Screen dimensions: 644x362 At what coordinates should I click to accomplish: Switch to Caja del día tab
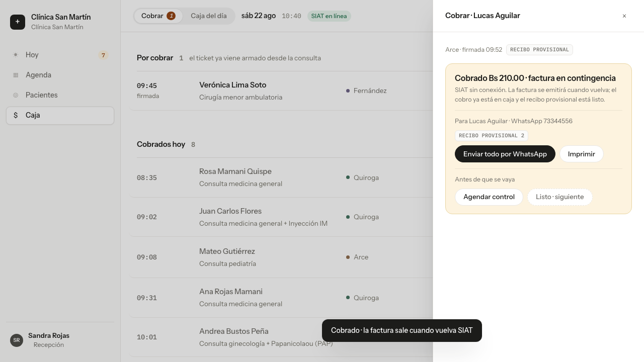[x=209, y=16]
